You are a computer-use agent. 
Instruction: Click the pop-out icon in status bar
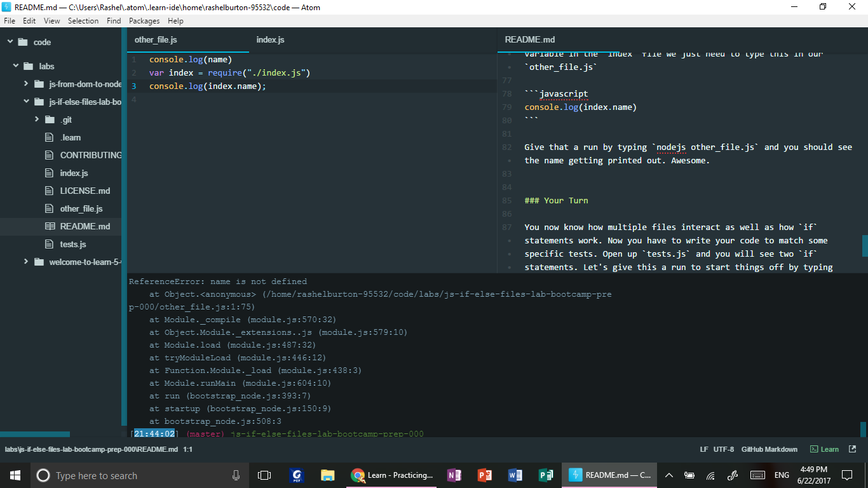852,449
